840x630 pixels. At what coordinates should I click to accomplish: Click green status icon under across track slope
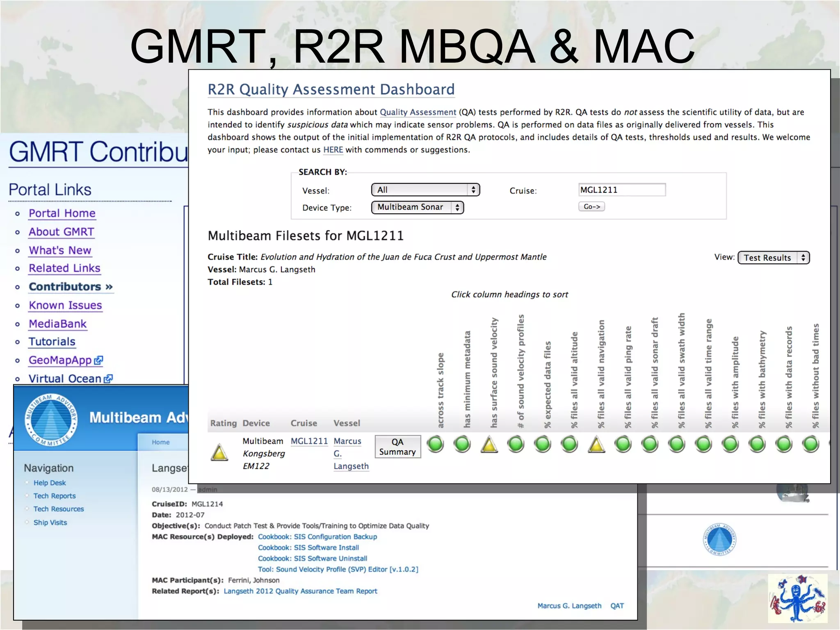(436, 444)
